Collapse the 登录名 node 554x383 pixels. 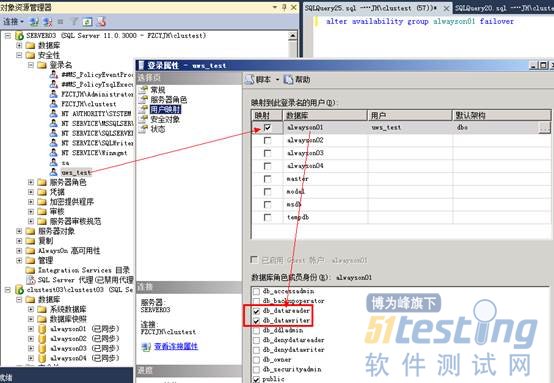31,65
